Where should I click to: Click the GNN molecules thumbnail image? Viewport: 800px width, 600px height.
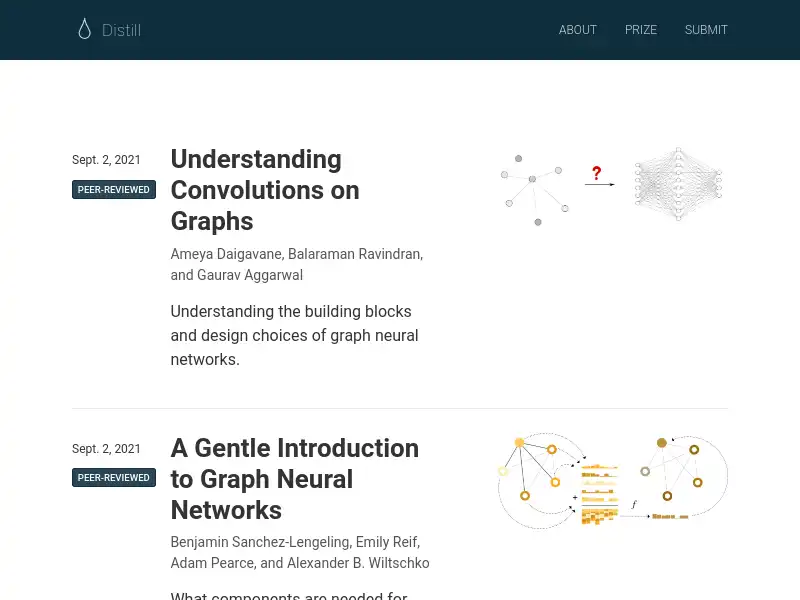[612, 478]
